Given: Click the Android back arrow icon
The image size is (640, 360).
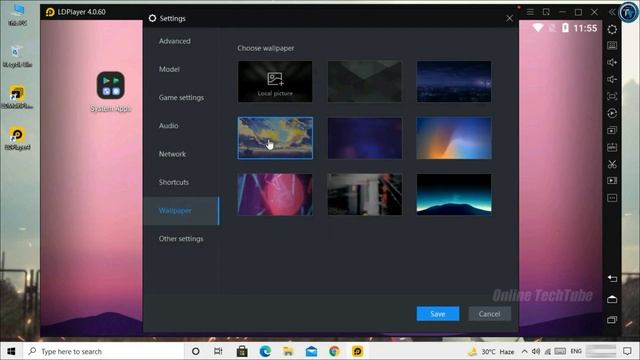Looking at the screenshot, I should pos(612,278).
